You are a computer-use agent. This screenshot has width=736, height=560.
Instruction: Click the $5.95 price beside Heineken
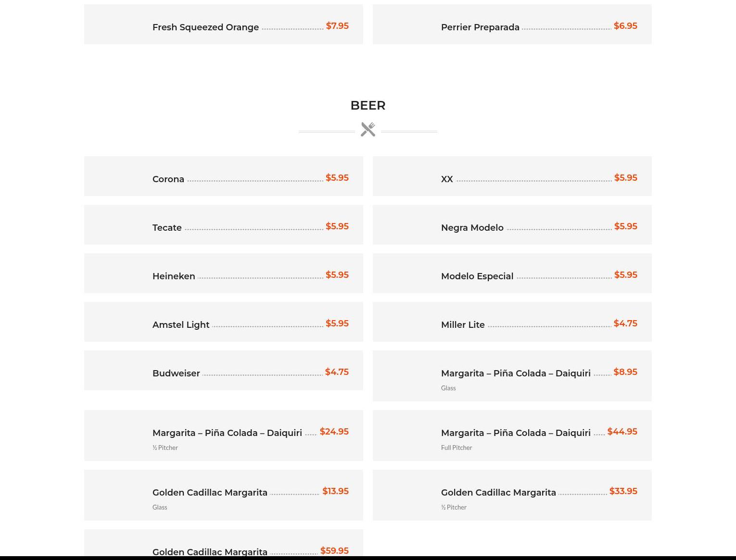click(337, 275)
